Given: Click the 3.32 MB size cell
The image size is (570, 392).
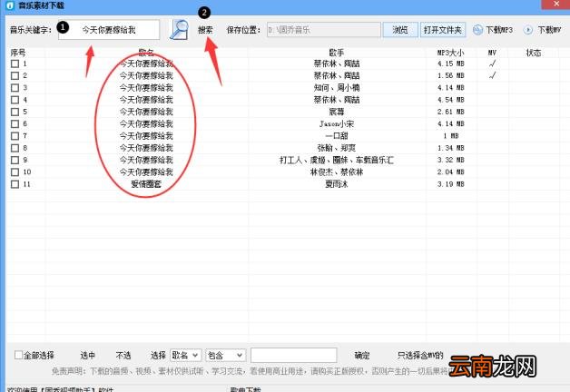Looking at the screenshot, I should tap(451, 160).
